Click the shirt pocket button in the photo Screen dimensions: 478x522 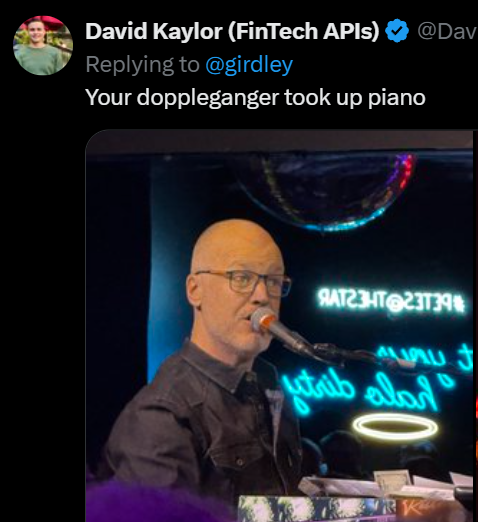(x=239, y=462)
